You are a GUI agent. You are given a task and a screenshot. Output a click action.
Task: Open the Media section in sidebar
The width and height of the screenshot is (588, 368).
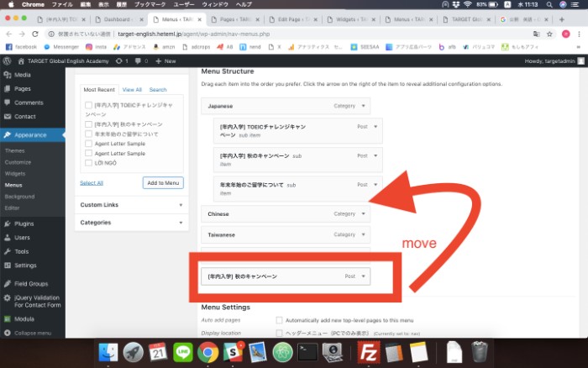22,75
